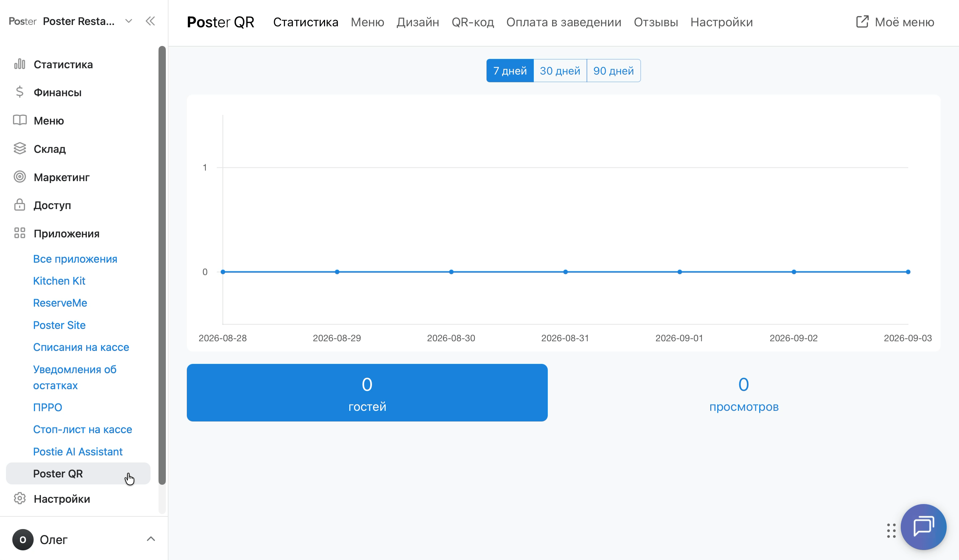This screenshot has width=959, height=560.
Task: Click the chart point for 2026-08-31
Action: tap(565, 272)
